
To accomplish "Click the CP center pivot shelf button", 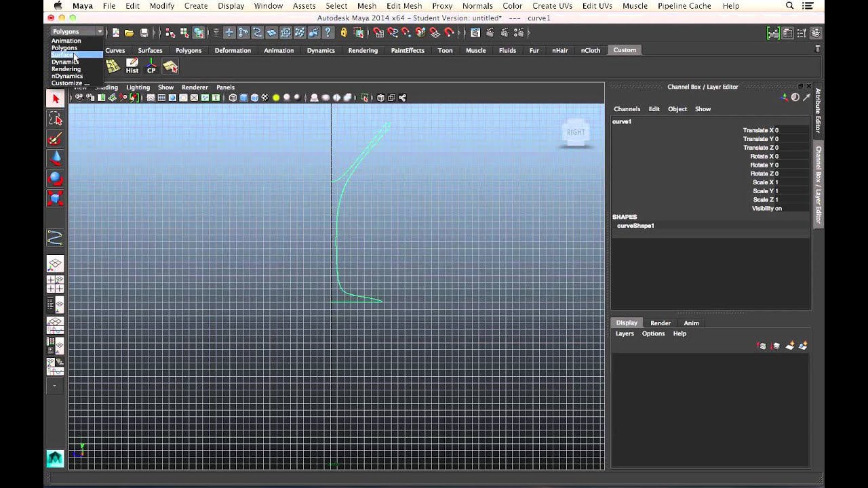I will point(151,66).
